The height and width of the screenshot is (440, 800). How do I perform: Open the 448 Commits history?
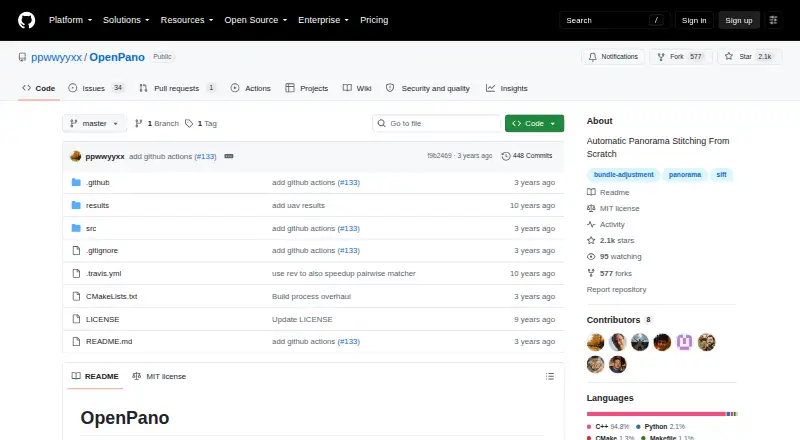(527, 156)
